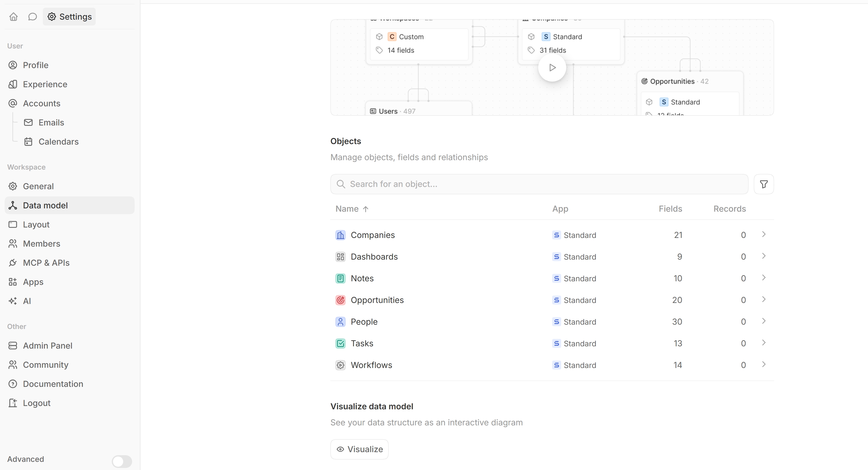Click the MCP & APIs plug icon
The height and width of the screenshot is (470, 868).
pos(13,263)
